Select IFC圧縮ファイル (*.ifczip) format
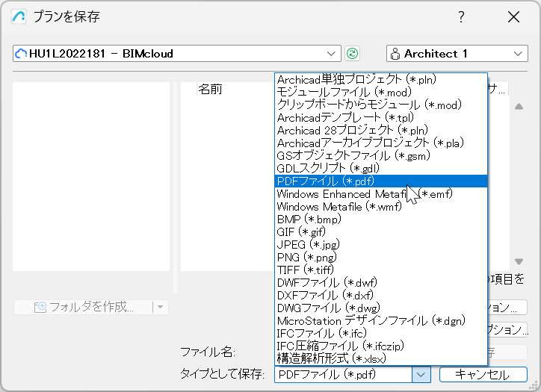Image resolution: width=541 pixels, height=392 pixels. coord(381,346)
